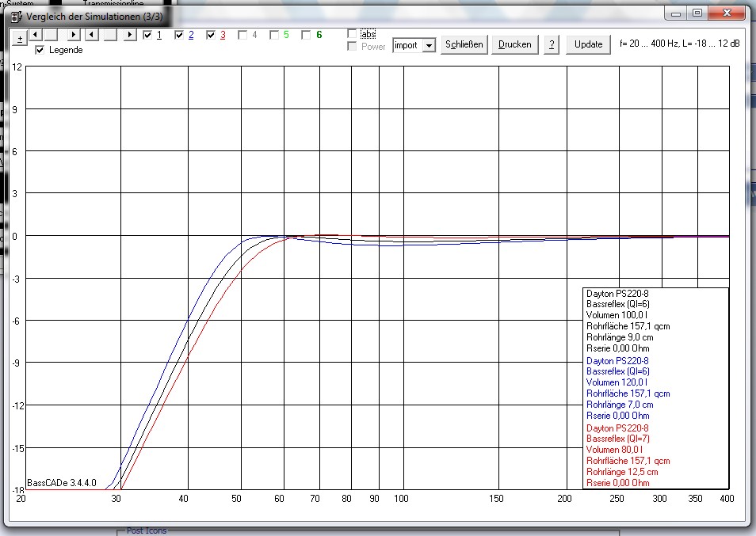The image size is (756, 536).
Task: Click the Update button
Action: pos(588,44)
